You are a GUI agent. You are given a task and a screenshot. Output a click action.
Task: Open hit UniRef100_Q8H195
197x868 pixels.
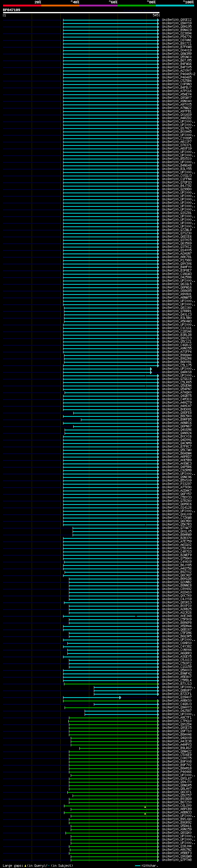pyautogui.click(x=177, y=26)
